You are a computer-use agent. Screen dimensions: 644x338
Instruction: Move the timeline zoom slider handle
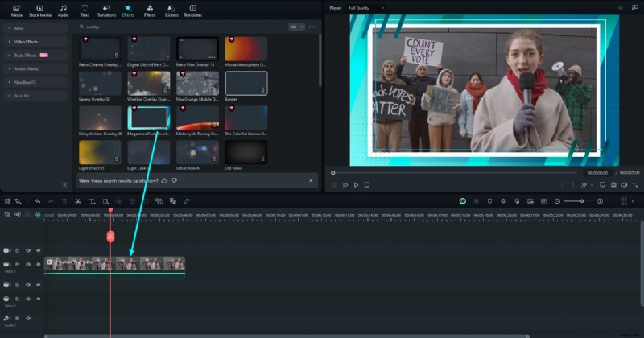point(582,201)
